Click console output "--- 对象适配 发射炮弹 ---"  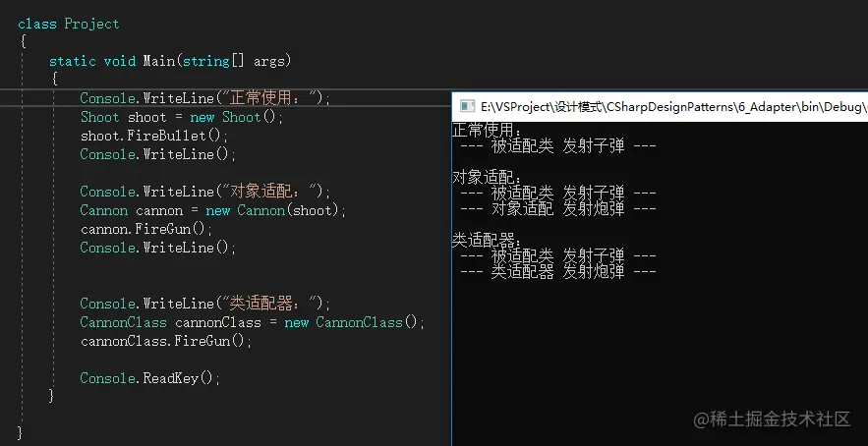point(558,209)
